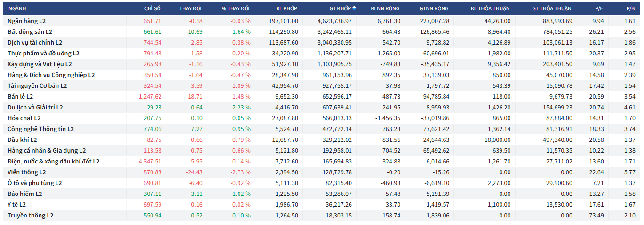Click the % THAY ĐỔI column header
Screen dimensions: 644x225
pos(236,8)
